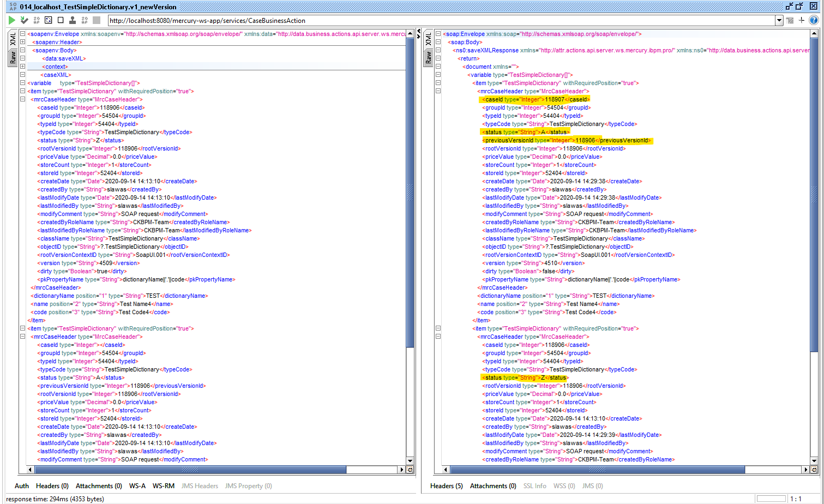Image resolution: width=824 pixels, height=504 pixels.
Task: Click the plus icon to add endpoint
Action: click(x=802, y=20)
